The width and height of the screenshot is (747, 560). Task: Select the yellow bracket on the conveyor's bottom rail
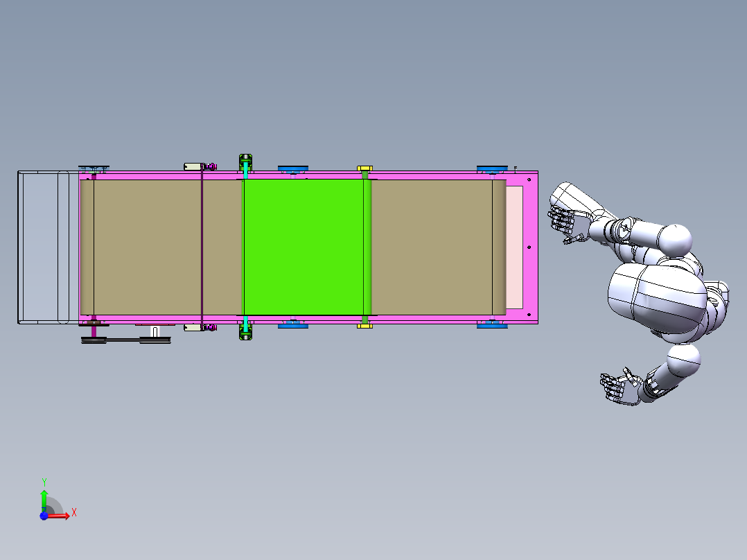point(365,326)
